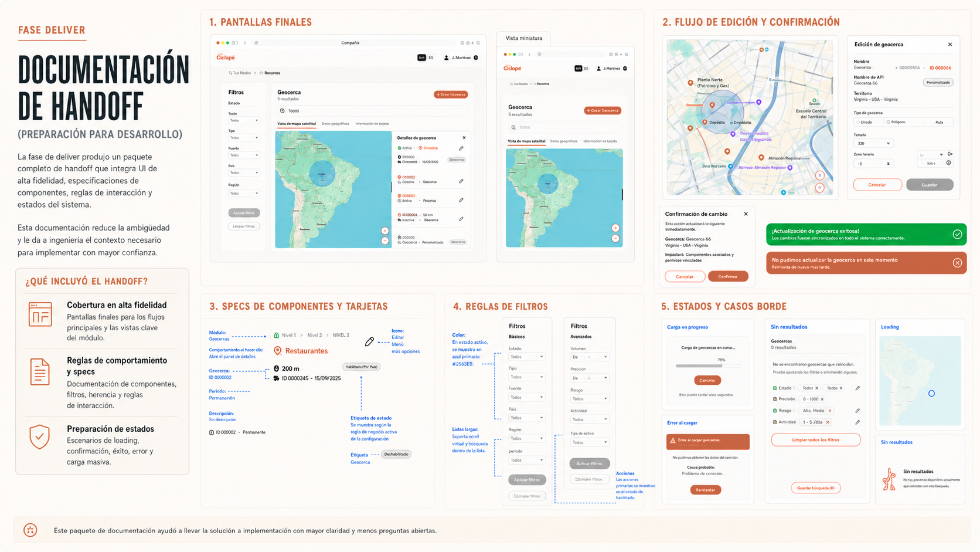Close the Detalles de geocerca panel
The image size is (980, 552).
pyautogui.click(x=464, y=138)
